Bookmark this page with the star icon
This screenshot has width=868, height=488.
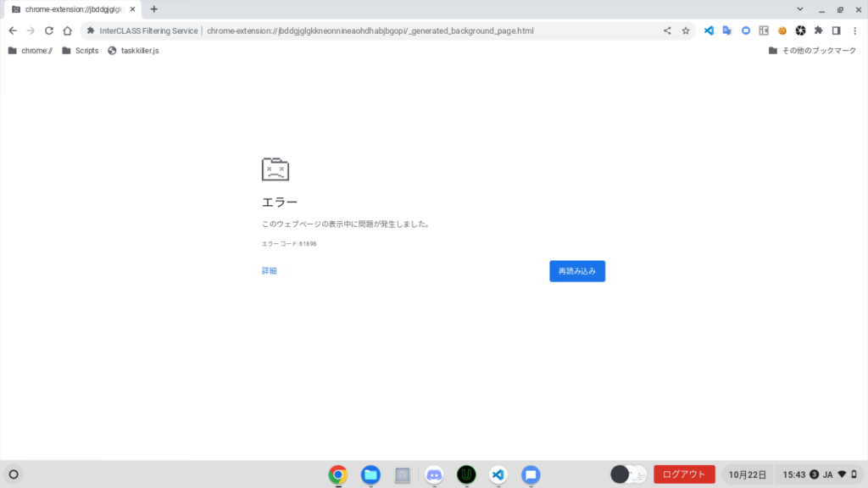click(x=685, y=30)
